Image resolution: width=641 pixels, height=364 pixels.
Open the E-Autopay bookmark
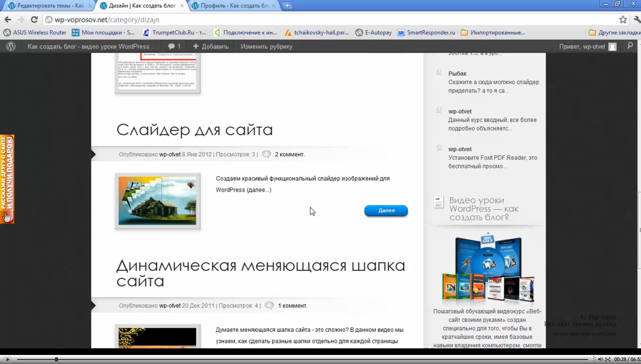coord(374,32)
